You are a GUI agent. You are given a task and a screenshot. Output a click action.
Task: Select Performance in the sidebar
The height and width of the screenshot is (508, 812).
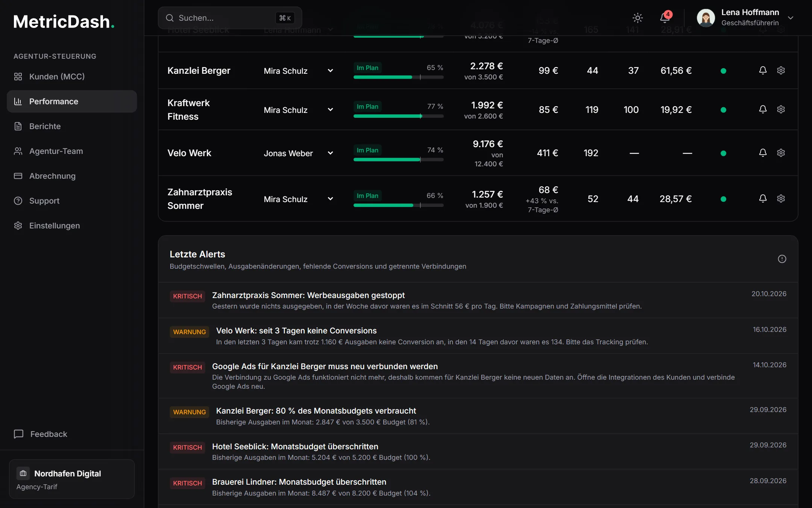(72, 101)
